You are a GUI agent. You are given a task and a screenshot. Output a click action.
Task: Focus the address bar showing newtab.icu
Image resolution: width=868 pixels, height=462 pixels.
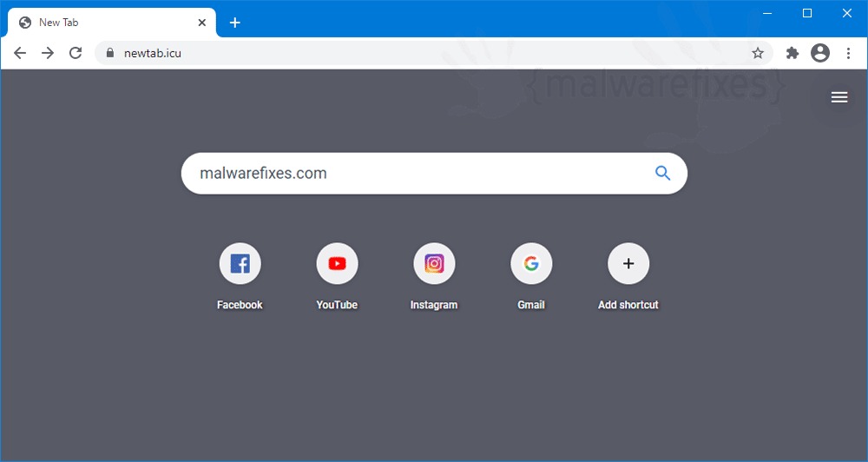click(433, 53)
